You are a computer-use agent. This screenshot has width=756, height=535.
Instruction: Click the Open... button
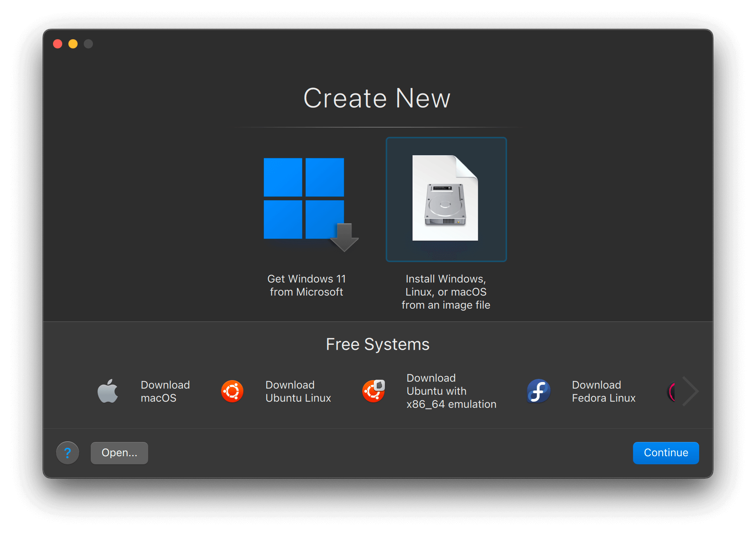pyautogui.click(x=119, y=453)
